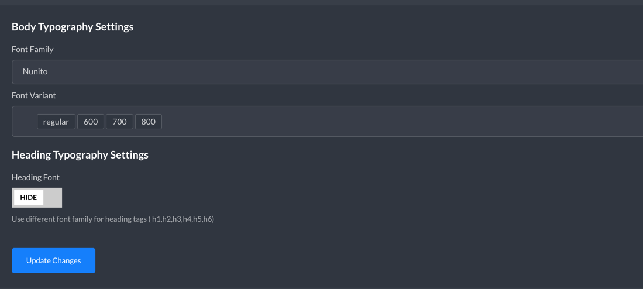Viewport: 644px width, 289px height.
Task: Click the Heading Typography Settings heading
Action: point(80,155)
